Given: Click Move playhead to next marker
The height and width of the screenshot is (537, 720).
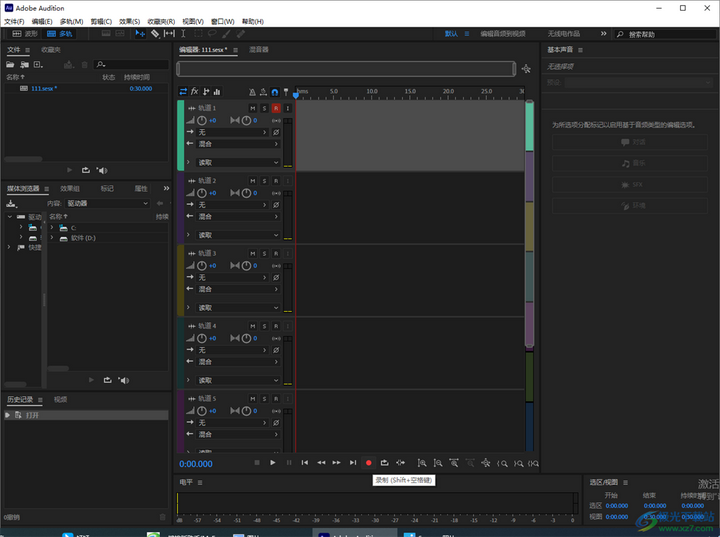Looking at the screenshot, I should 353,463.
